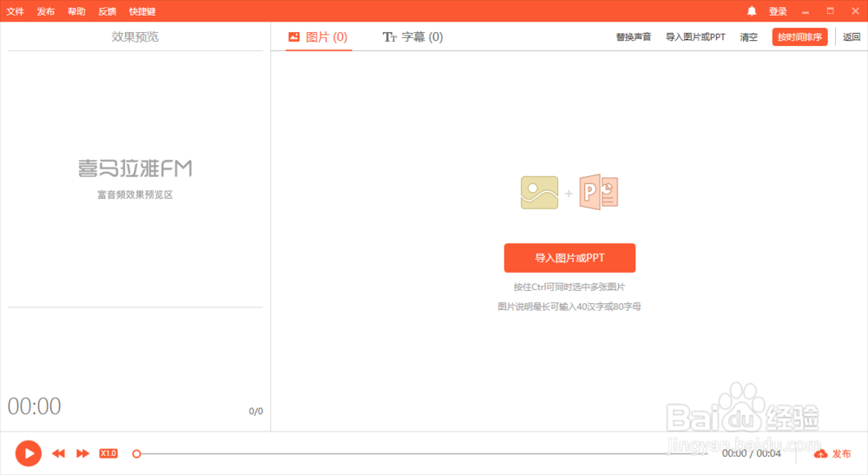
Task: Click the 按时间排序 button
Action: pos(800,37)
